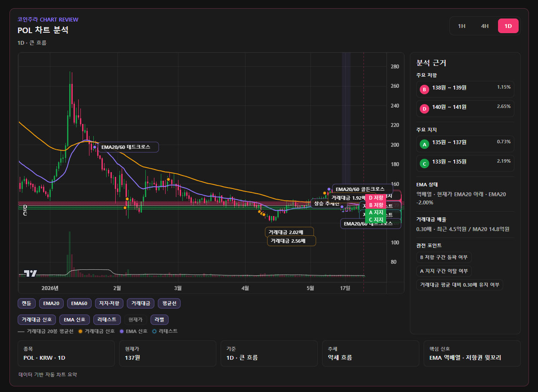Click the B 저항 구간 돌파 여부 chip
The height and width of the screenshot is (392, 538).
pyautogui.click(x=444, y=257)
